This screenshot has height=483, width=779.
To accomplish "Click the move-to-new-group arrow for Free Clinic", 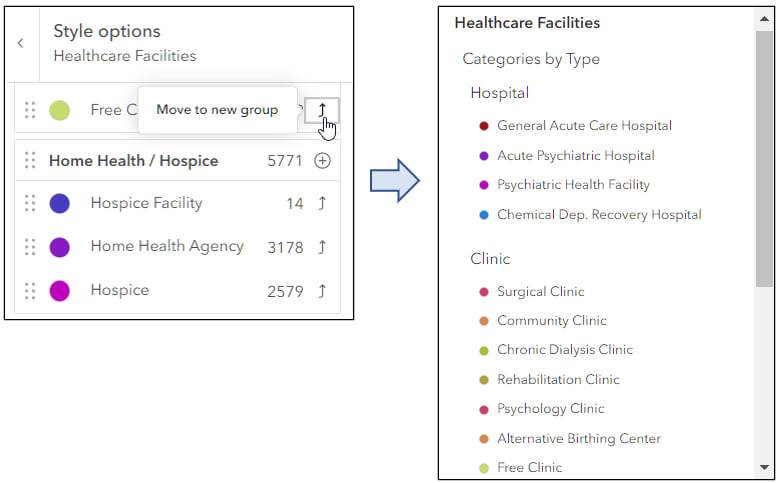I will click(x=322, y=109).
